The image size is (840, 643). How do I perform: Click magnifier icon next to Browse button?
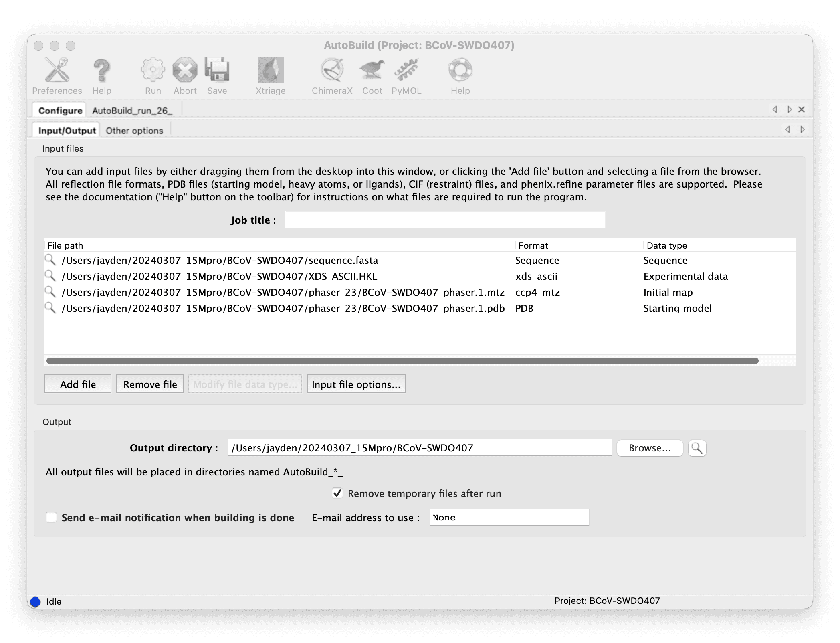click(697, 448)
